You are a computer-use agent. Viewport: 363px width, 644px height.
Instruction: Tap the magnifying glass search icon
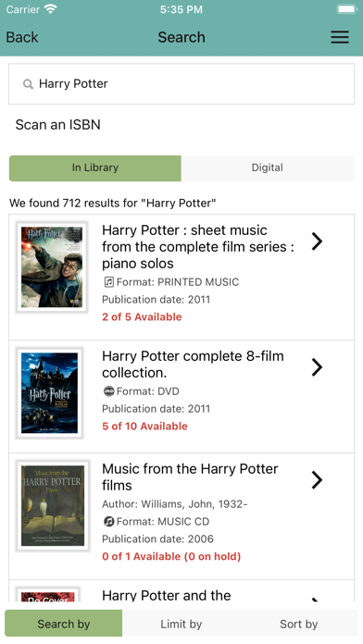pos(28,84)
